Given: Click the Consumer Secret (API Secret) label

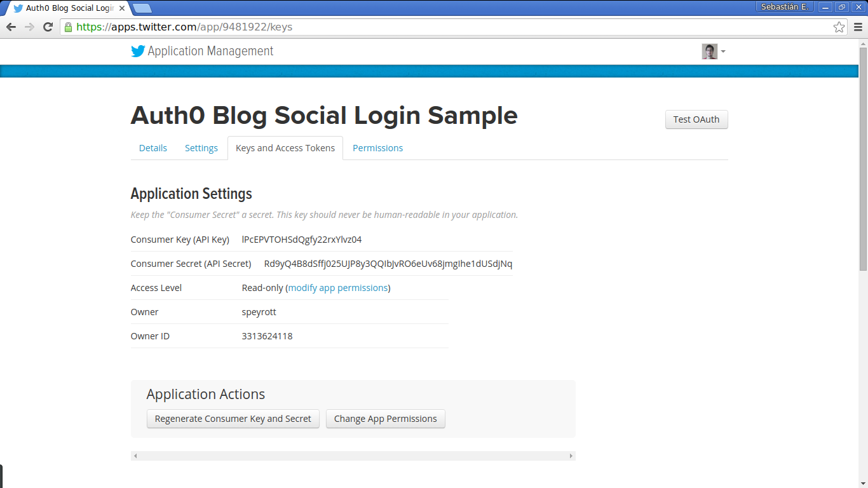Looking at the screenshot, I should [x=191, y=264].
